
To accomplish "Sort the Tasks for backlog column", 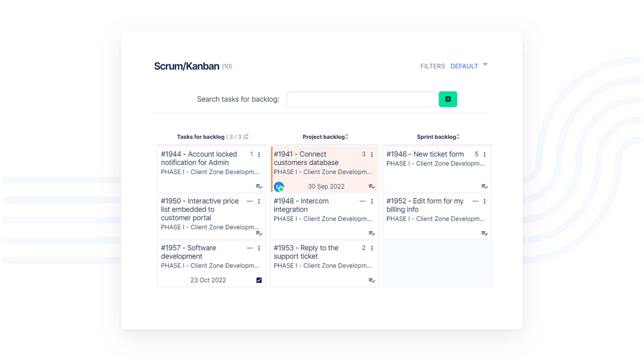I will (x=247, y=137).
